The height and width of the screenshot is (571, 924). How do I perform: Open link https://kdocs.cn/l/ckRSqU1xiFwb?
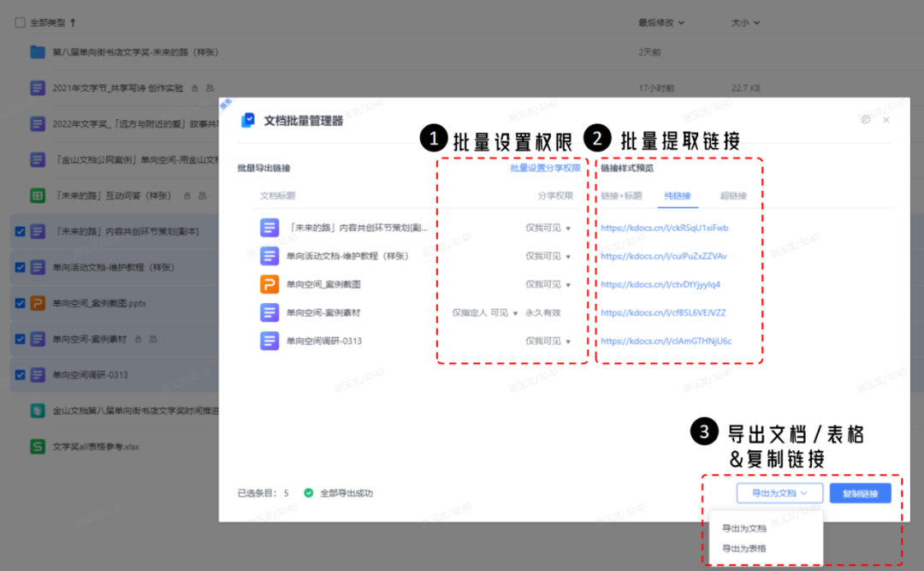(665, 228)
